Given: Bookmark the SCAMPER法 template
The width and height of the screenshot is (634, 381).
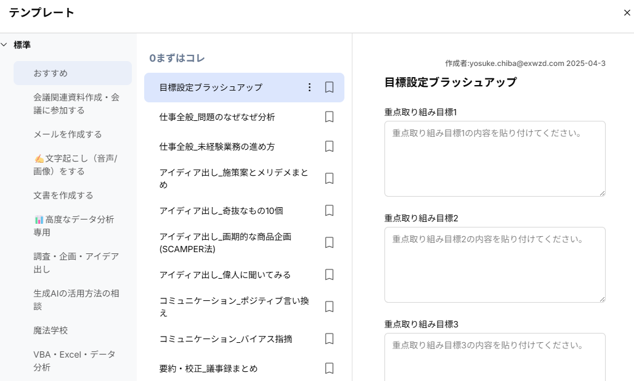Looking at the screenshot, I should pos(329,242).
